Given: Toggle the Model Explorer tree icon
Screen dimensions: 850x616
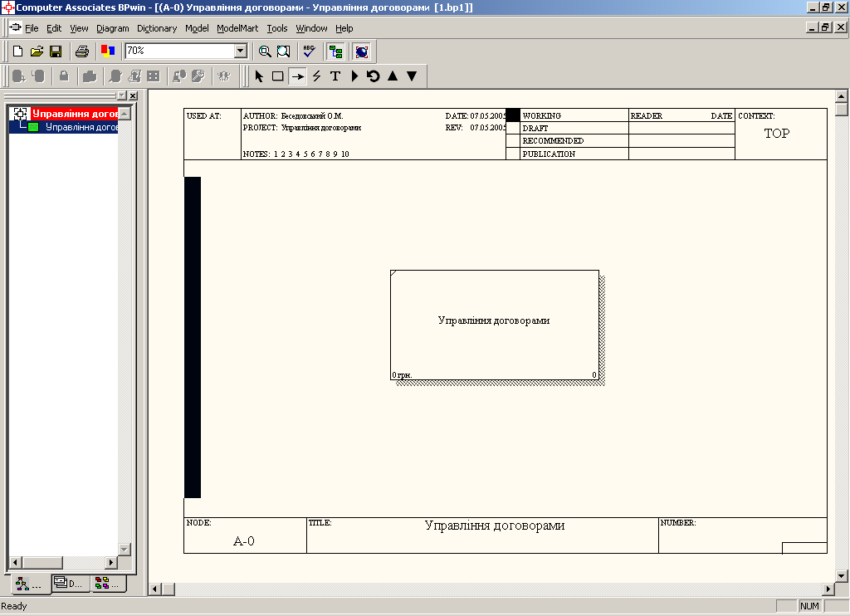Looking at the screenshot, I should (x=335, y=51).
